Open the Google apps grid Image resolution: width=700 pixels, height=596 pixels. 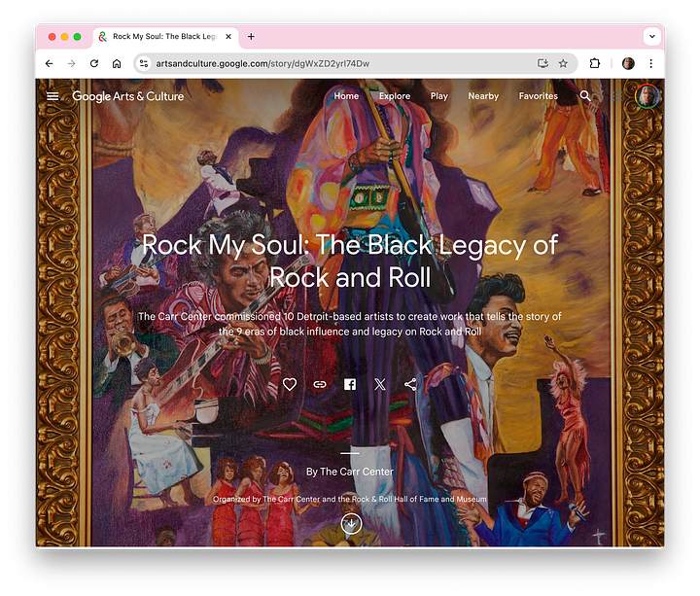[617, 96]
